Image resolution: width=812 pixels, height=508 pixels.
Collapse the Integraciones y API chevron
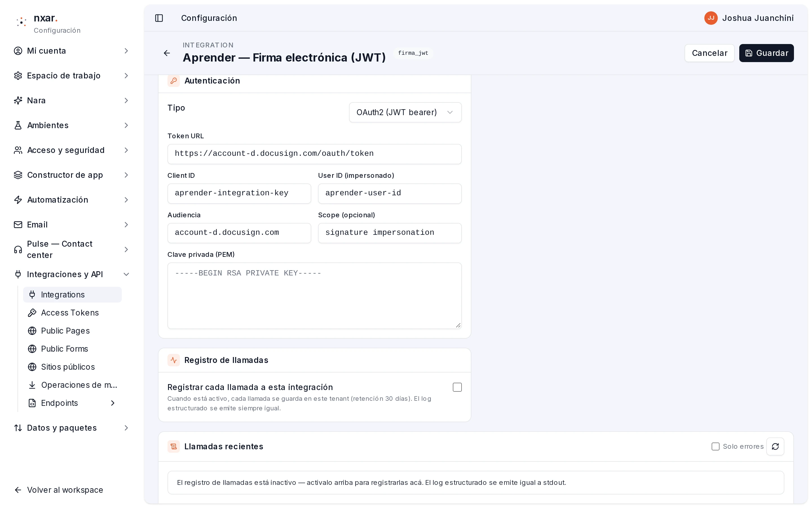126,275
